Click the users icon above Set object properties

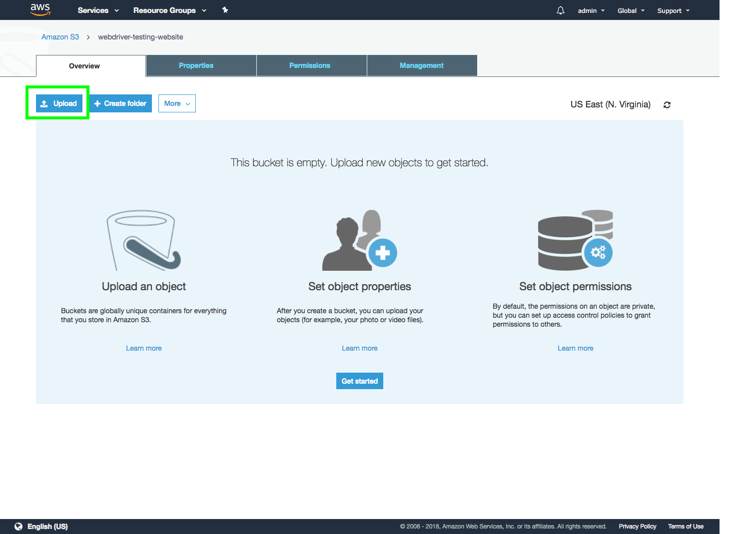click(359, 240)
